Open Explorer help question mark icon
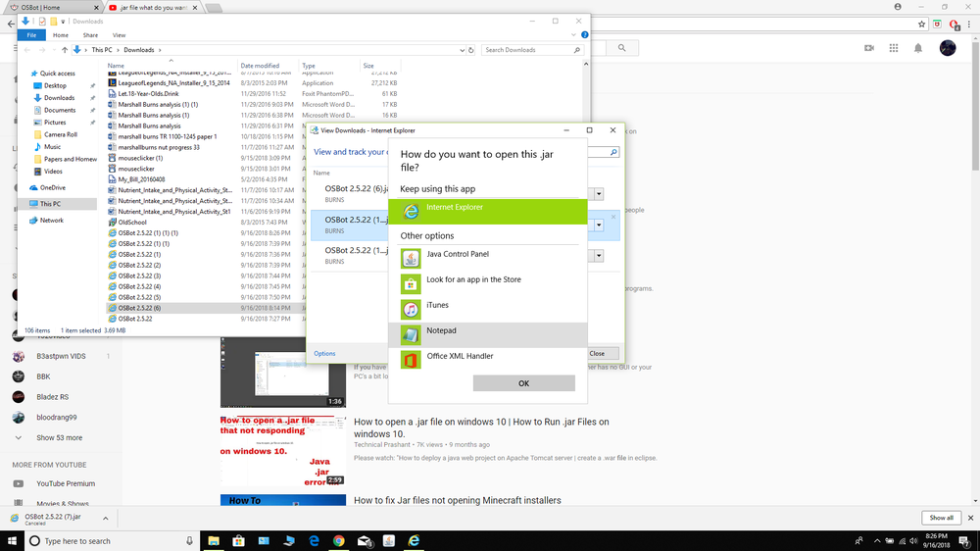The height and width of the screenshot is (551, 980). coord(584,35)
